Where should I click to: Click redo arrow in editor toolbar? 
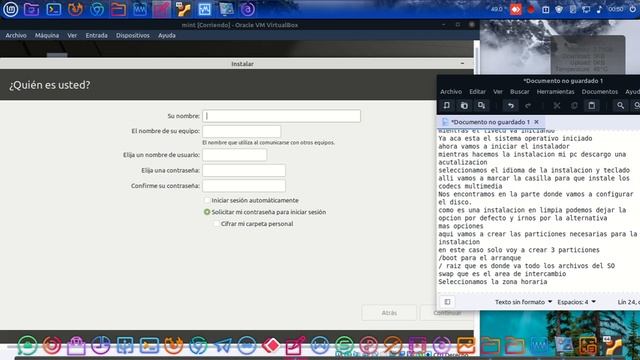(x=528, y=106)
